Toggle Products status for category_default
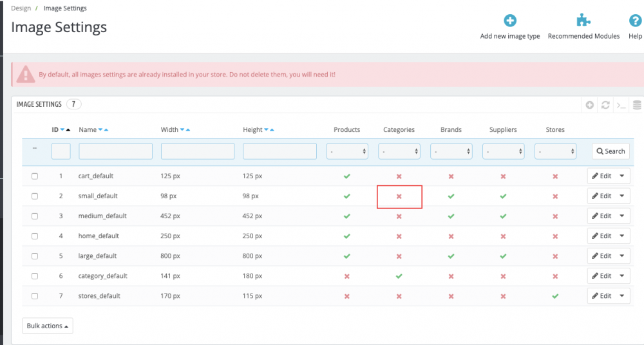This screenshot has width=644, height=345. click(x=347, y=276)
